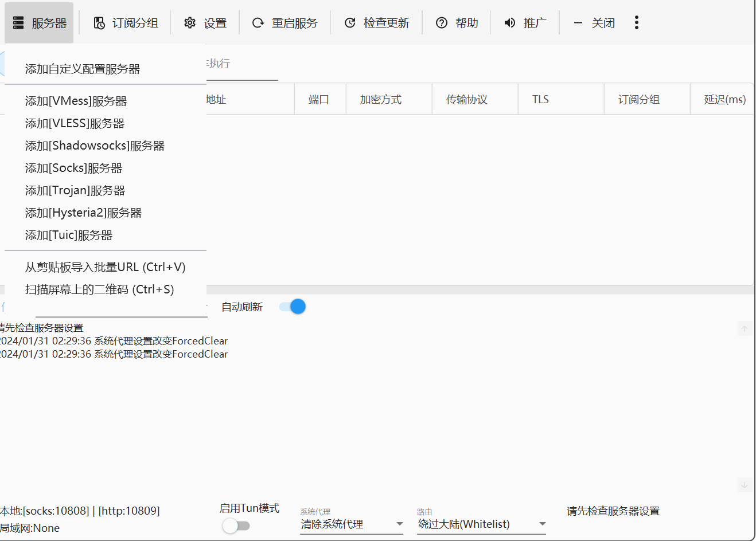Screen dimensions: 756x541
Task: Enable the Tun模式 switch
Action: point(237,525)
